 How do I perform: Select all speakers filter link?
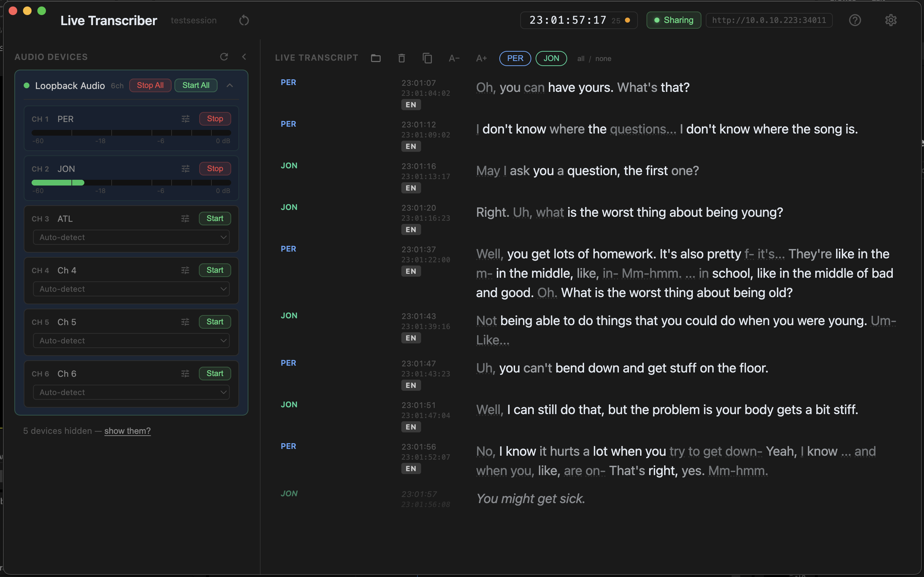[x=580, y=59]
